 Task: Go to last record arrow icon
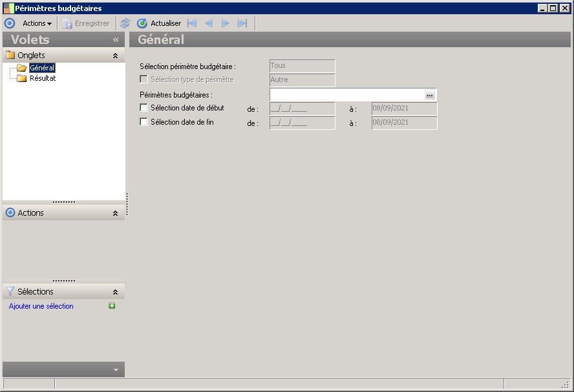coord(242,23)
